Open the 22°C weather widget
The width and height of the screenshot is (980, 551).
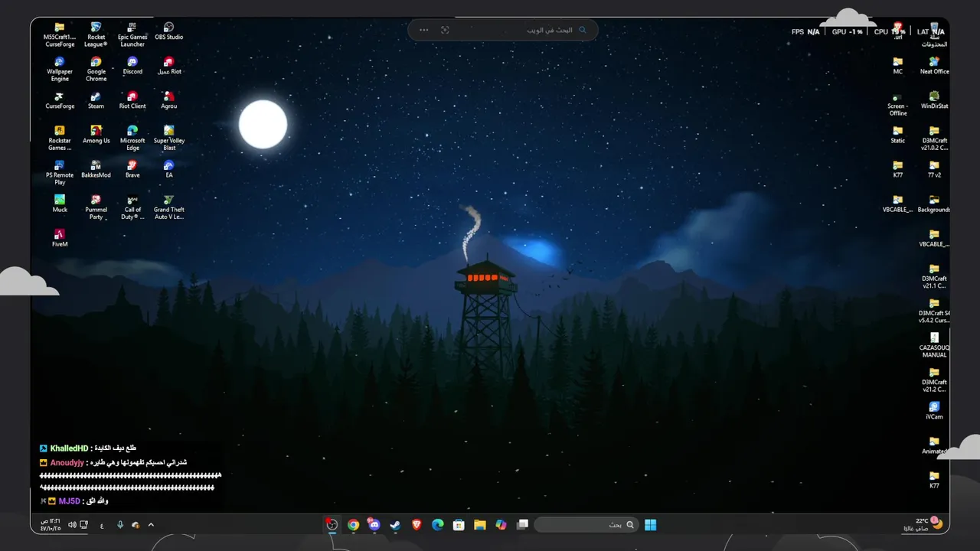923,525
